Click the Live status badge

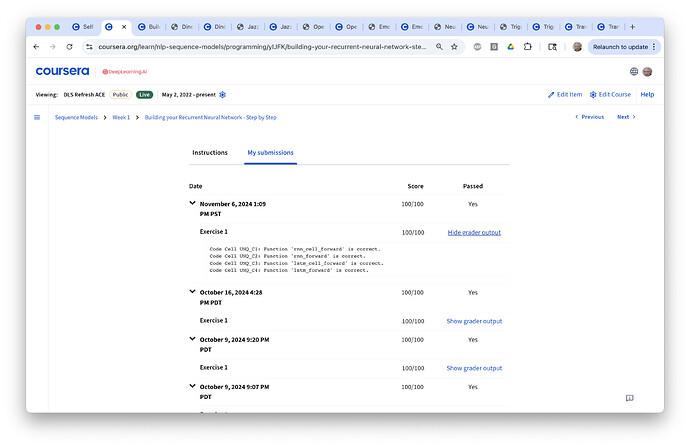click(x=144, y=95)
